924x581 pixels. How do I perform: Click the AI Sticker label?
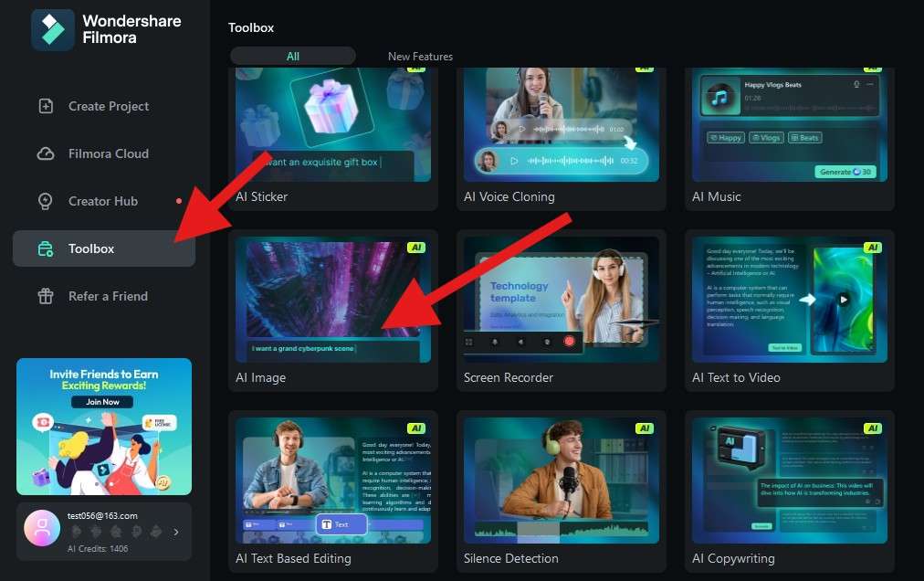(262, 197)
